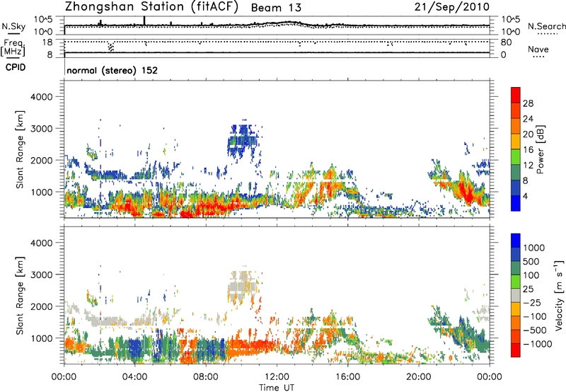Click the date '21/Sep/2010'
The height and width of the screenshot is (392, 566).
click(452, 7)
